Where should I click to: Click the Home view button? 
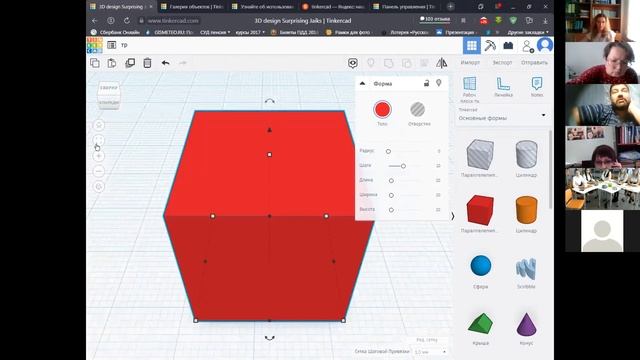click(99, 125)
